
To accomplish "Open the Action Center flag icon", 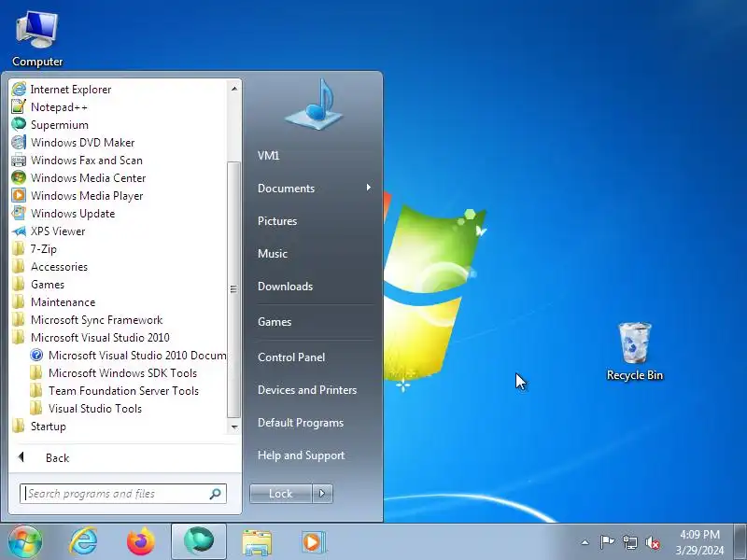I will coord(607,542).
